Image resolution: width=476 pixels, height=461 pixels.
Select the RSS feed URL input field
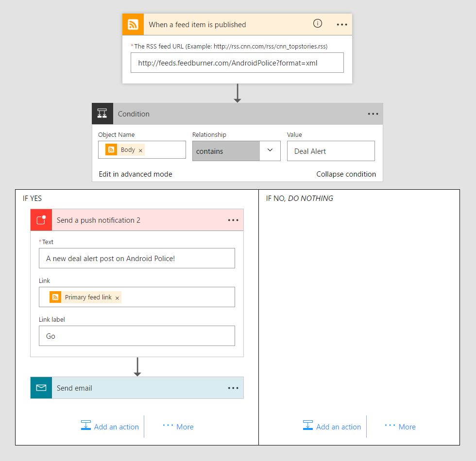point(237,62)
